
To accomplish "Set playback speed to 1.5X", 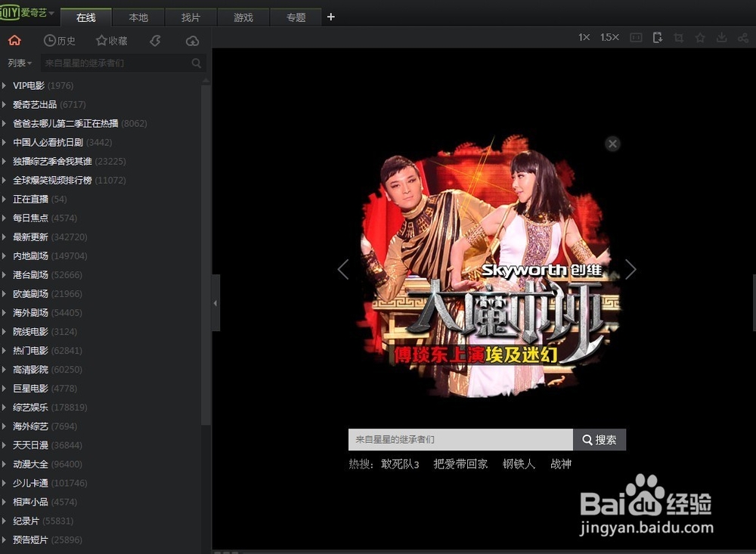I will (609, 37).
